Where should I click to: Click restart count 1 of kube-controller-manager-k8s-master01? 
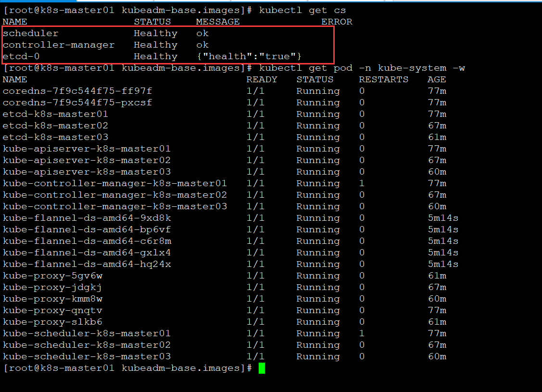pyautogui.click(x=362, y=183)
